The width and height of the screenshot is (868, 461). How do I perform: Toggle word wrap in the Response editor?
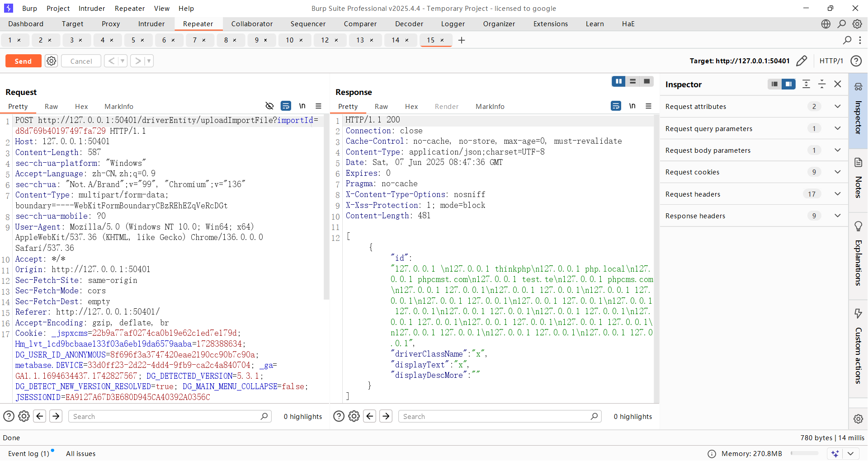[x=616, y=106]
